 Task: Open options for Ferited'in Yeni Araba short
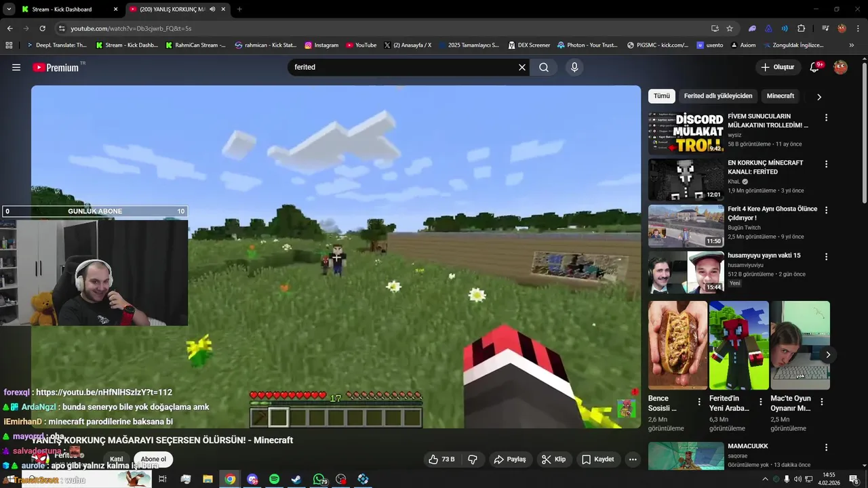point(761,402)
